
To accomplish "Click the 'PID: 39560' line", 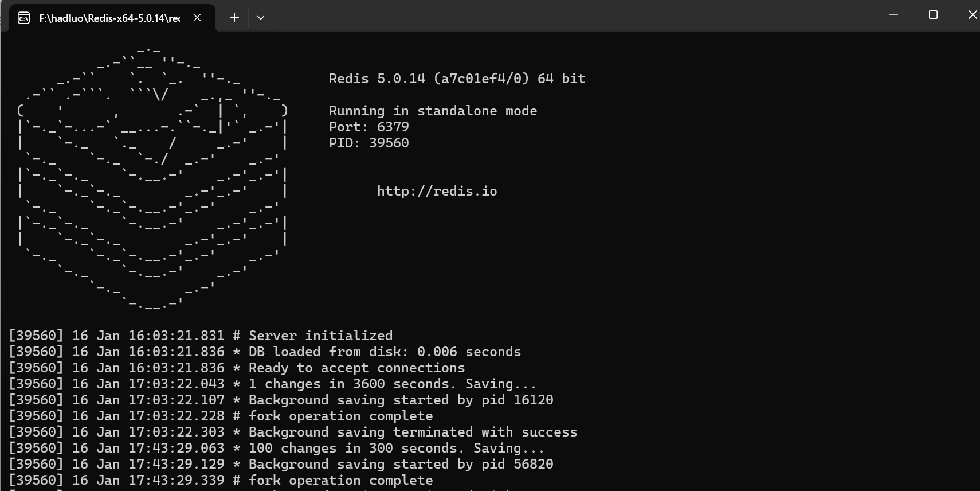I will (369, 143).
